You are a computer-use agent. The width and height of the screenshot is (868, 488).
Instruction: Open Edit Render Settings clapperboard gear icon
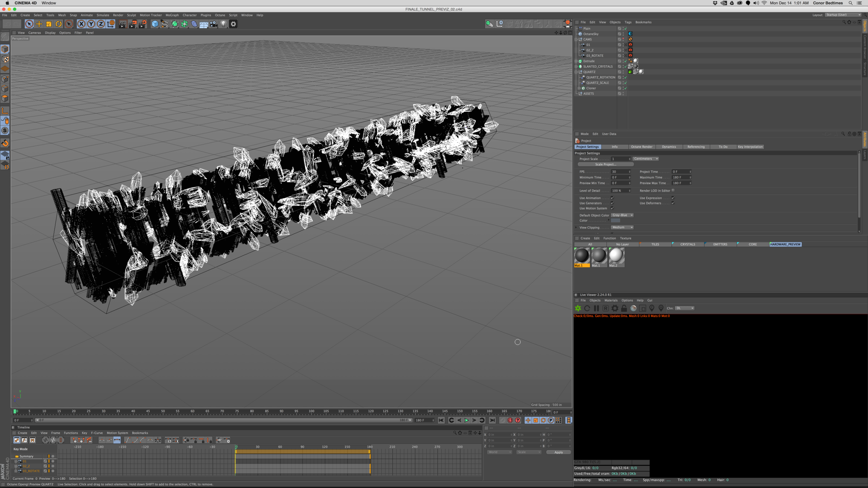point(142,24)
